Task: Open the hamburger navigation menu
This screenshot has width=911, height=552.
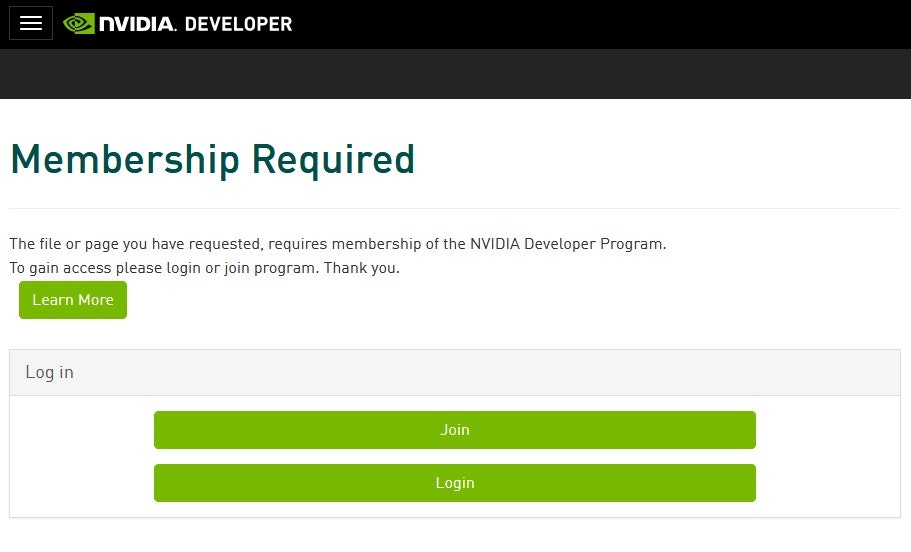Action: point(31,23)
